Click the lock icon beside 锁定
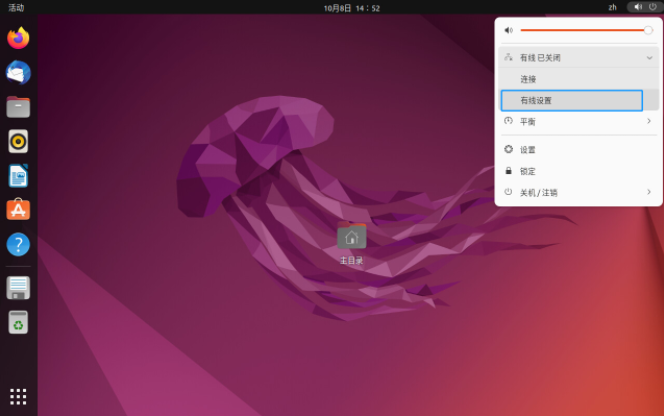Viewport: 664px width, 416px height. [509, 171]
